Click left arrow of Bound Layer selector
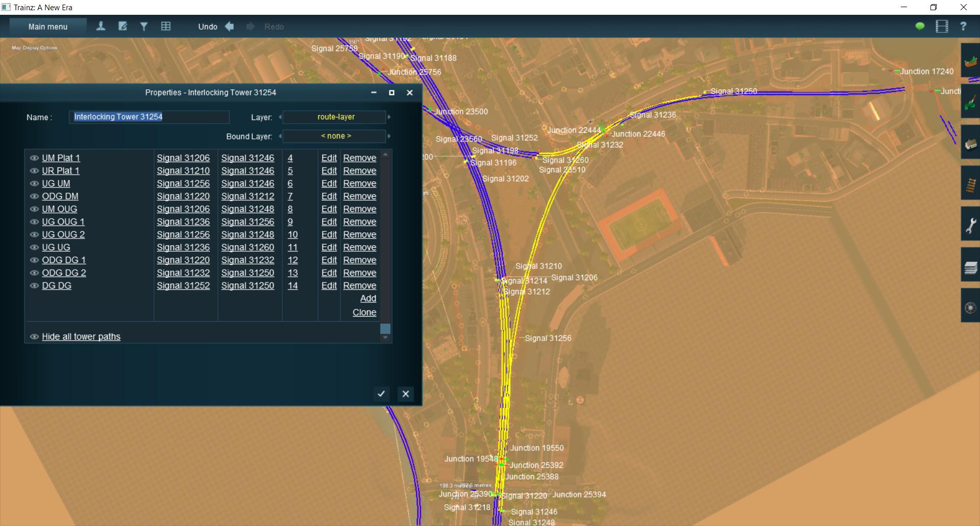 (x=280, y=136)
